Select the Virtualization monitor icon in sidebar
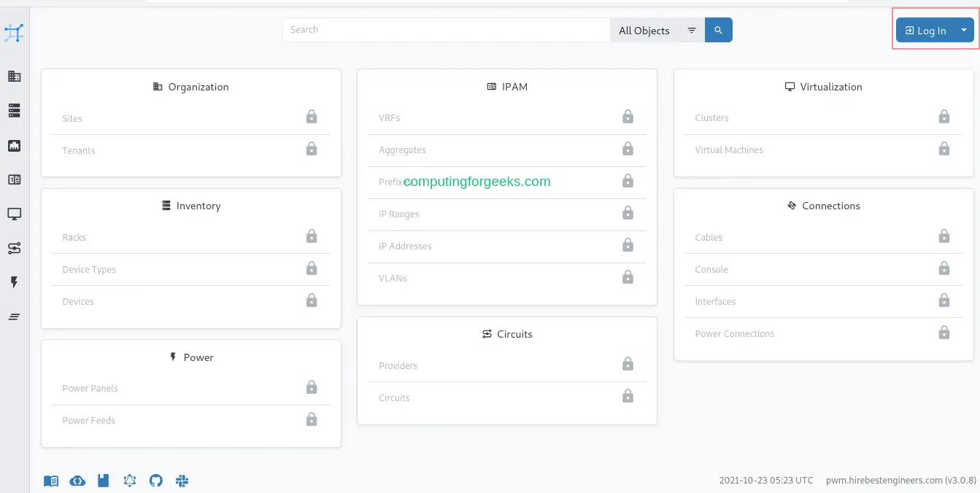The width and height of the screenshot is (980, 493). point(14,214)
